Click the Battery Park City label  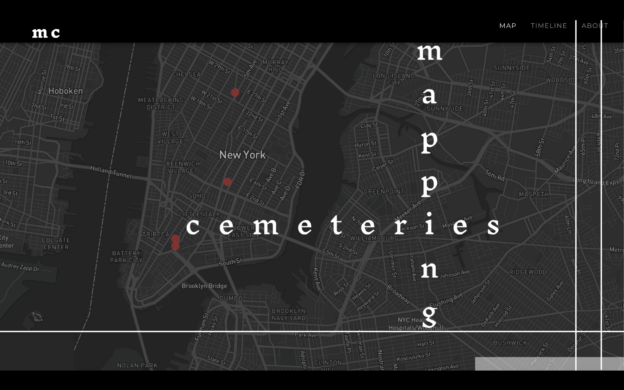(126, 257)
